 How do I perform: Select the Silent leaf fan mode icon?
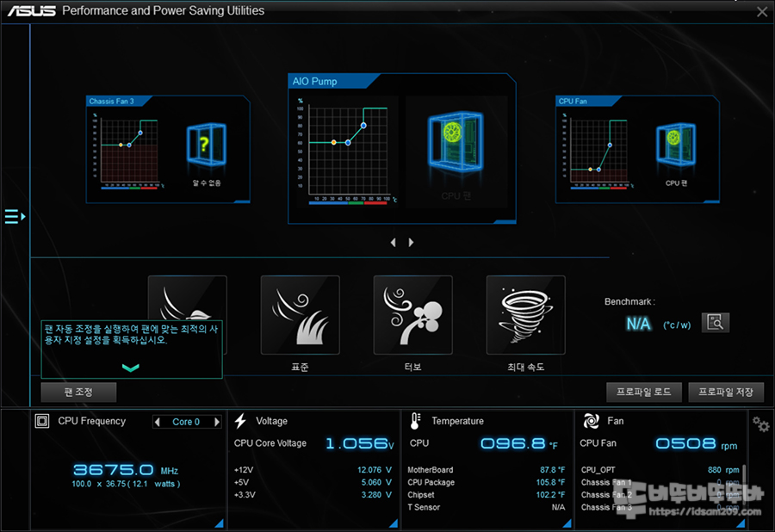pos(188,298)
